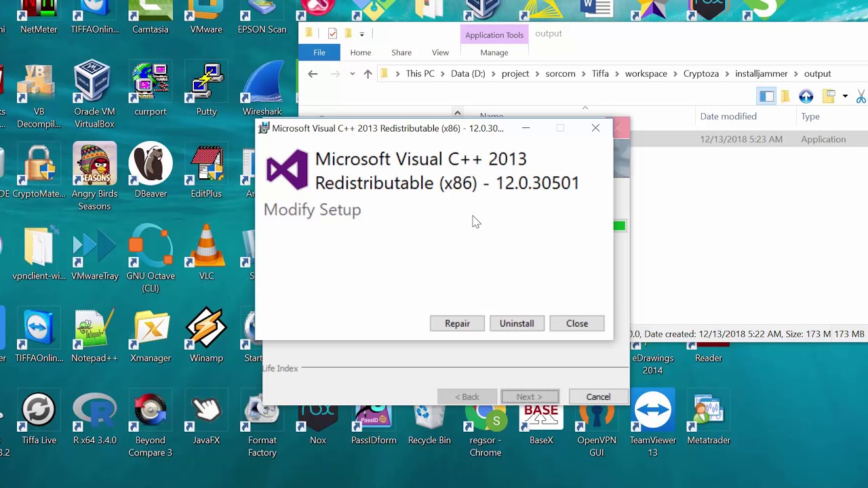Open Xmanager desktop shortcut
This screenshot has width=868, height=488.
(x=150, y=335)
